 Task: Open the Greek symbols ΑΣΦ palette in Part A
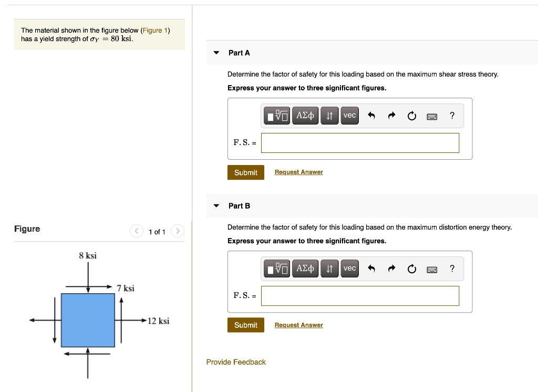coord(305,116)
